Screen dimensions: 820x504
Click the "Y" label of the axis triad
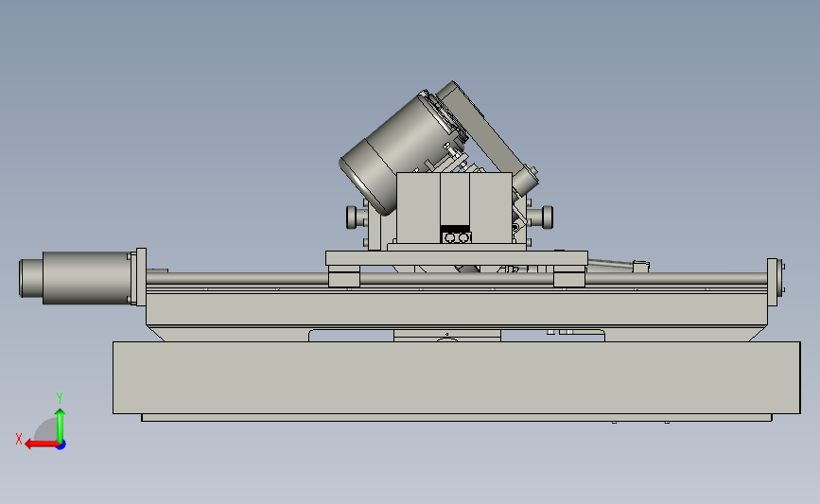point(60,398)
